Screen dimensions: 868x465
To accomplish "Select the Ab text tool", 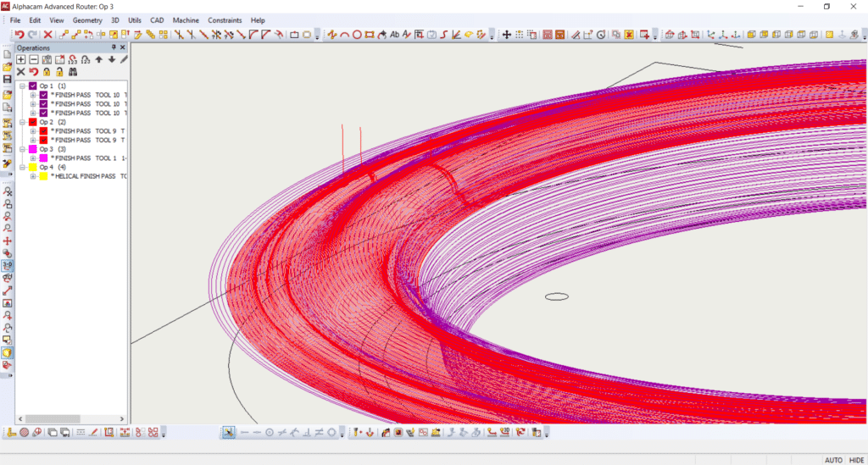I will coord(395,35).
